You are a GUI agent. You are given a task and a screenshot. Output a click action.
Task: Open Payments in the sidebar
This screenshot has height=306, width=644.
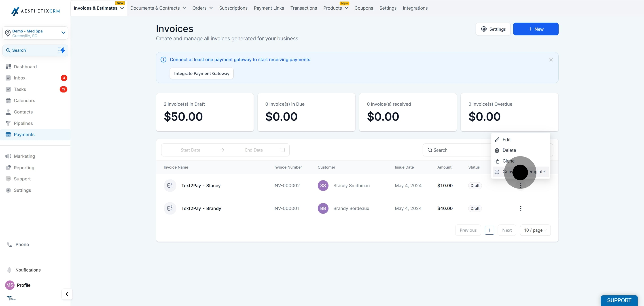(35, 135)
